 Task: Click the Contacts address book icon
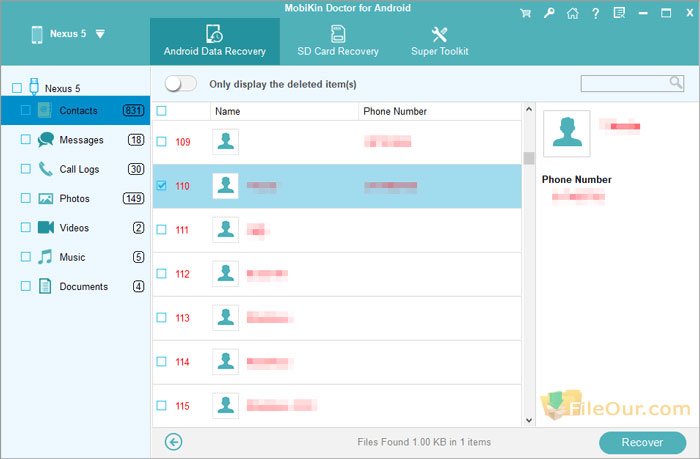click(x=45, y=110)
